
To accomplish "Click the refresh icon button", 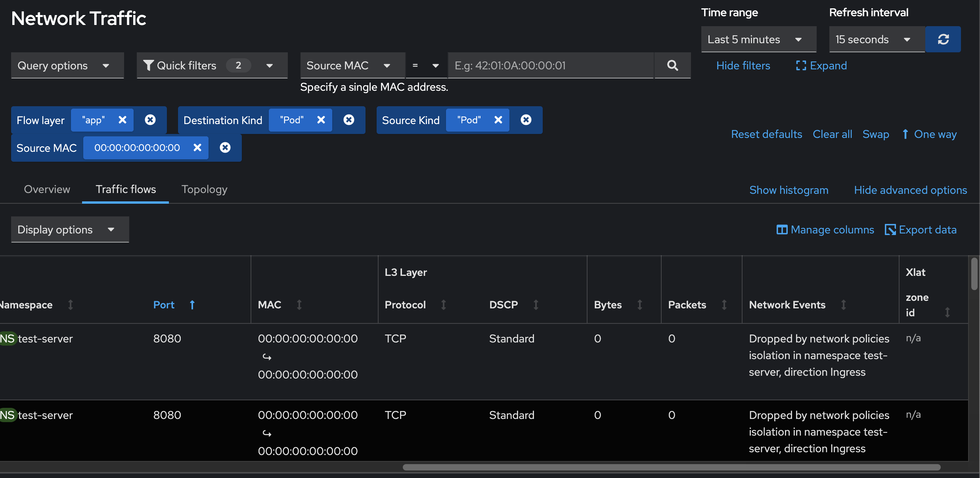I will click(x=943, y=39).
